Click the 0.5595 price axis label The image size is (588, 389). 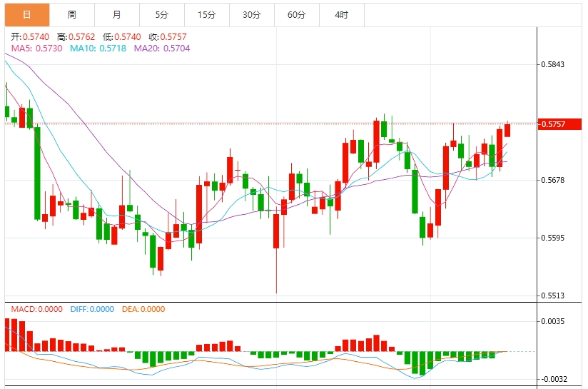(x=553, y=238)
